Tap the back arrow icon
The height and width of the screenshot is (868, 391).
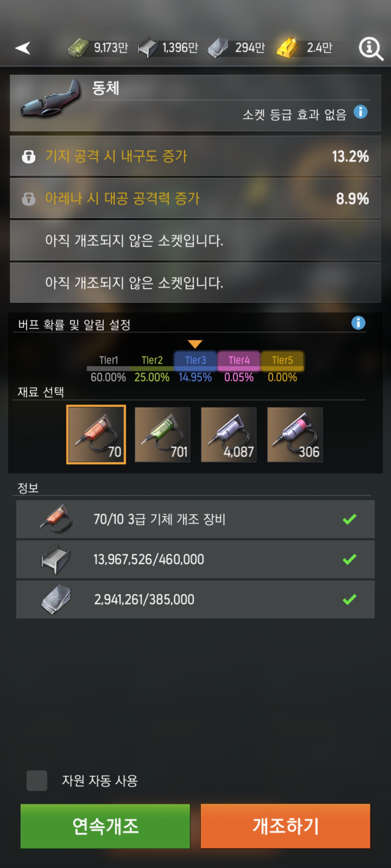tap(22, 48)
